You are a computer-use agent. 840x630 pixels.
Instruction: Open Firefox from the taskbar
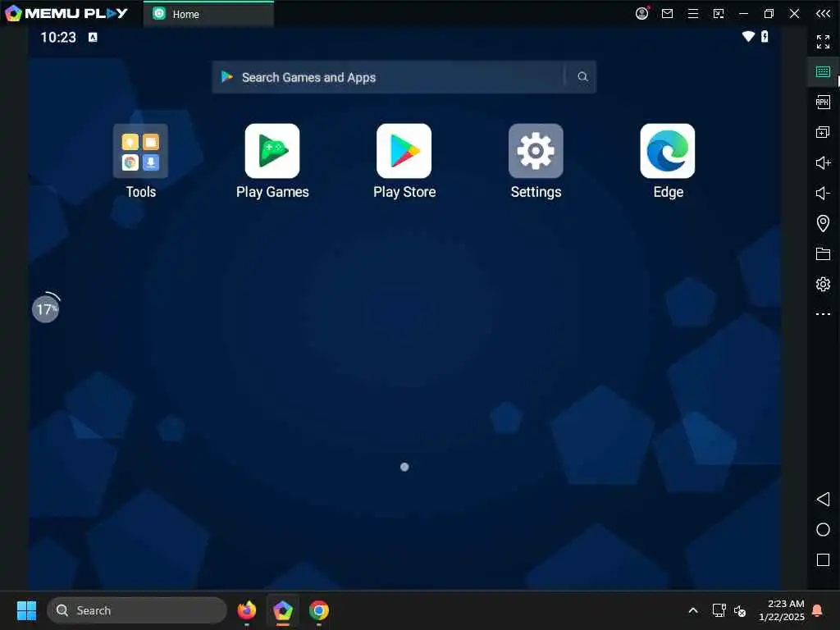[x=246, y=610]
